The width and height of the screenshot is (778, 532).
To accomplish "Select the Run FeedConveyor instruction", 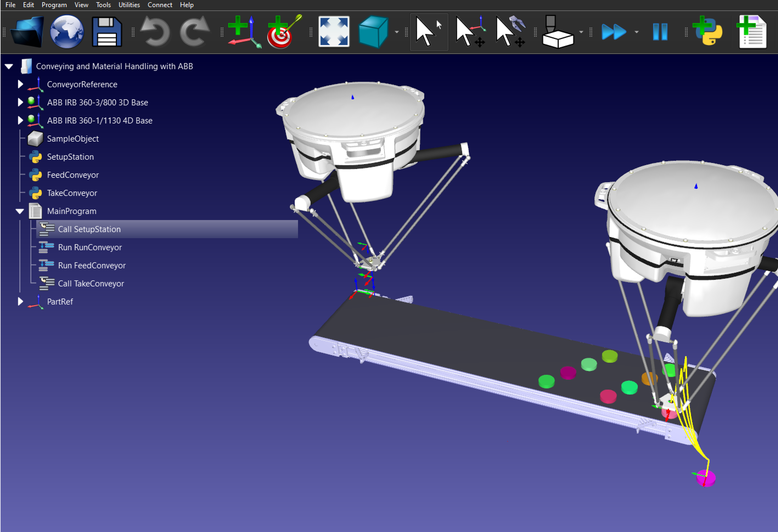I will point(92,265).
